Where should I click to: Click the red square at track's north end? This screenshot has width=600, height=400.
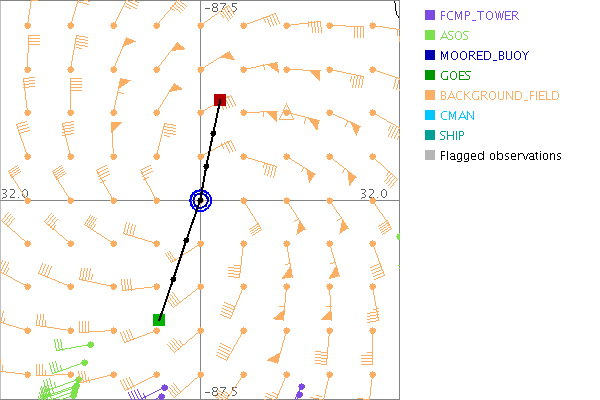click(220, 100)
